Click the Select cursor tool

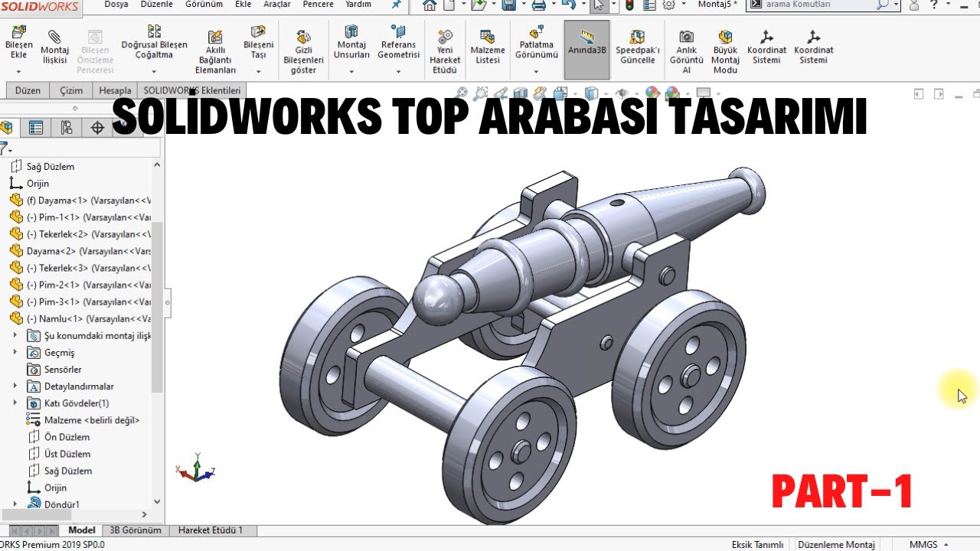(599, 5)
